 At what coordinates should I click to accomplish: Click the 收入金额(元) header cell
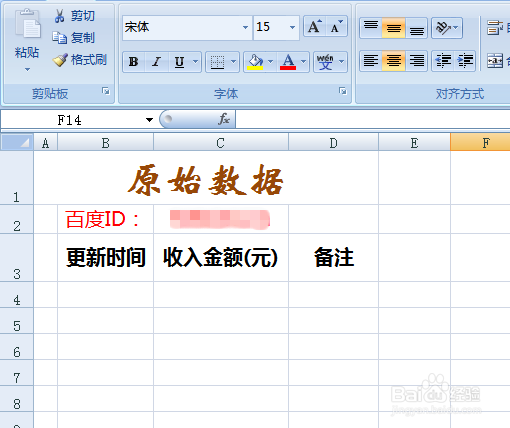point(221,258)
